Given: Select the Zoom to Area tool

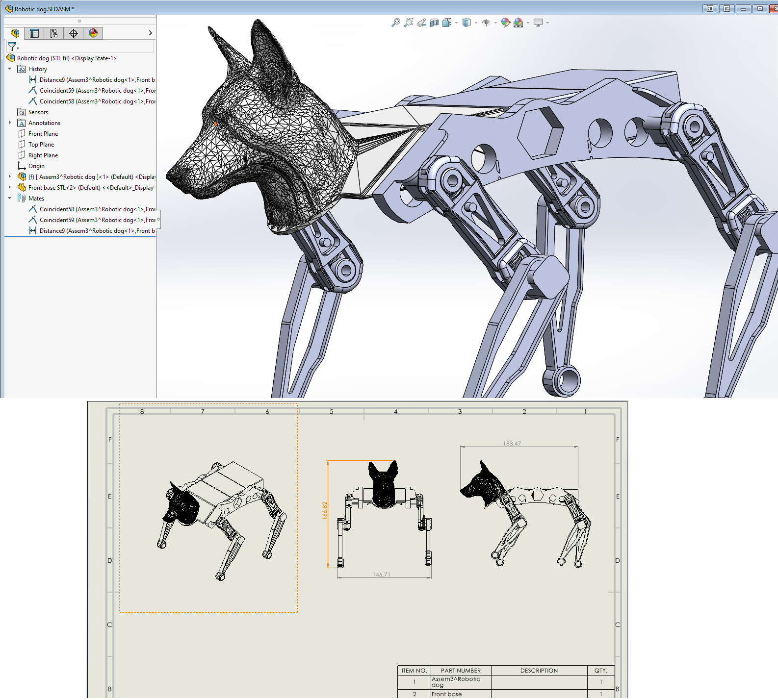Looking at the screenshot, I should click(408, 23).
